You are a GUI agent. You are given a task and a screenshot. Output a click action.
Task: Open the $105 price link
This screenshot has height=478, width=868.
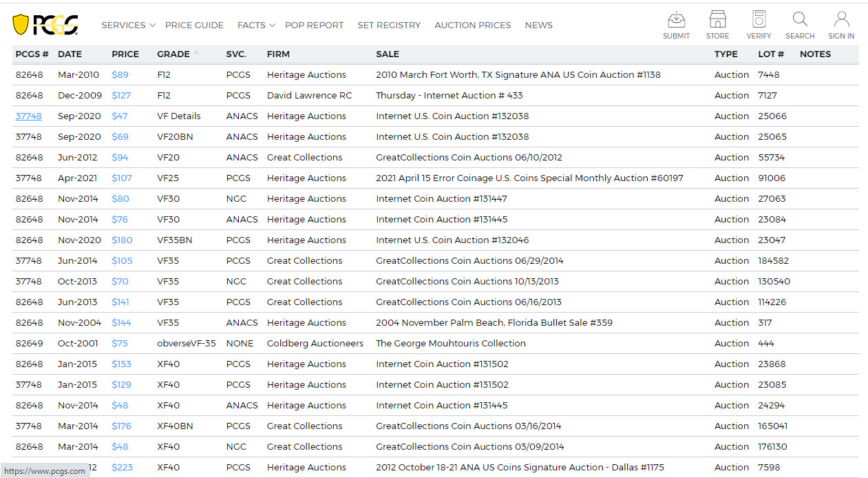coord(122,260)
